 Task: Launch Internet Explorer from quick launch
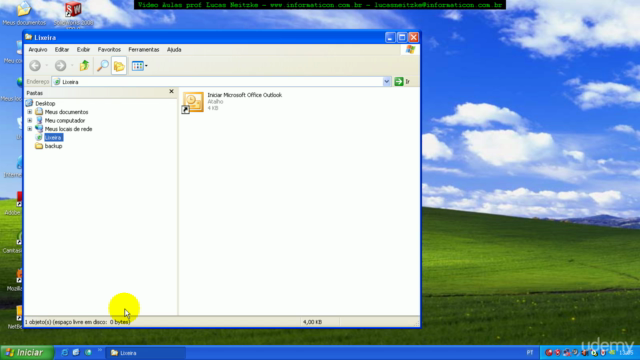coord(64,353)
